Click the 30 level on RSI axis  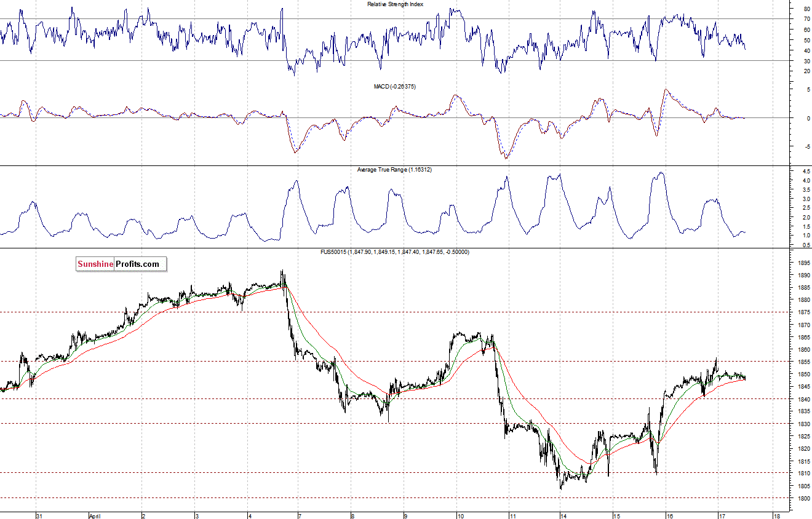click(x=806, y=61)
